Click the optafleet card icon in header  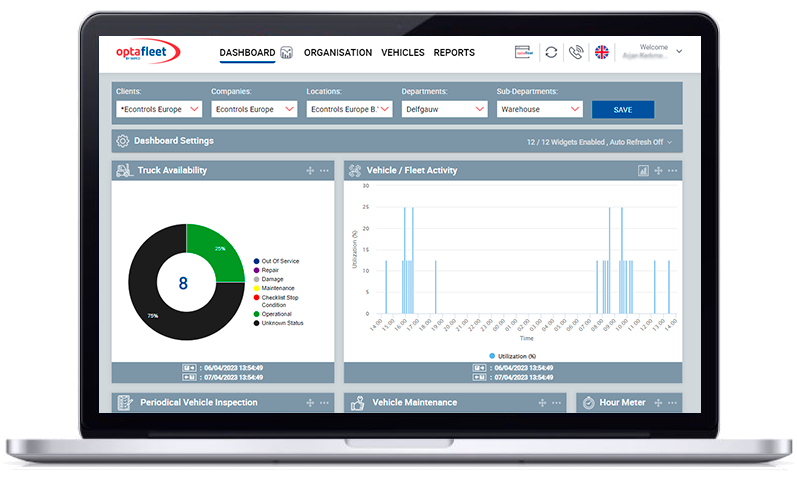click(x=524, y=52)
